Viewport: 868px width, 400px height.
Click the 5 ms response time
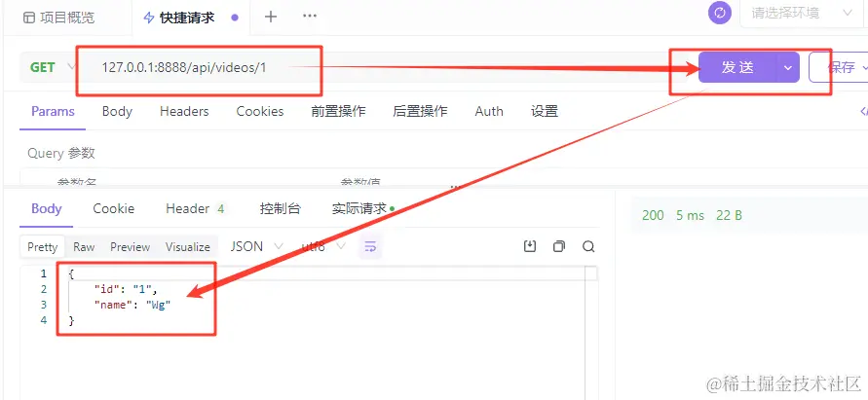tap(691, 215)
